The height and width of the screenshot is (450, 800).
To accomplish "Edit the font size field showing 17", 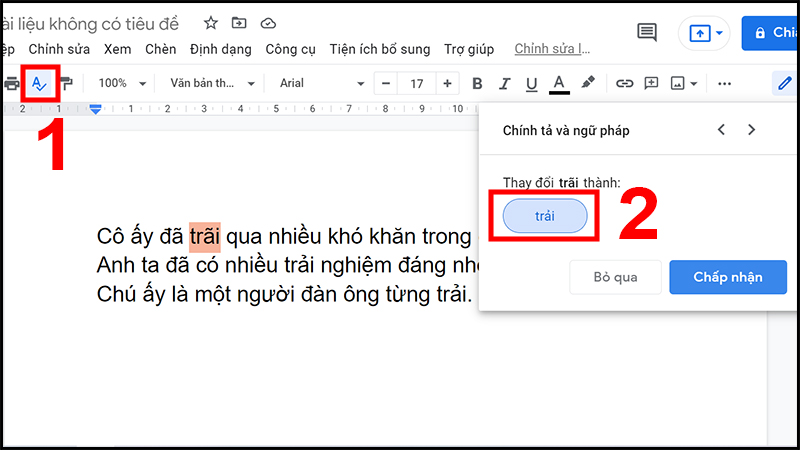I will click(x=417, y=83).
